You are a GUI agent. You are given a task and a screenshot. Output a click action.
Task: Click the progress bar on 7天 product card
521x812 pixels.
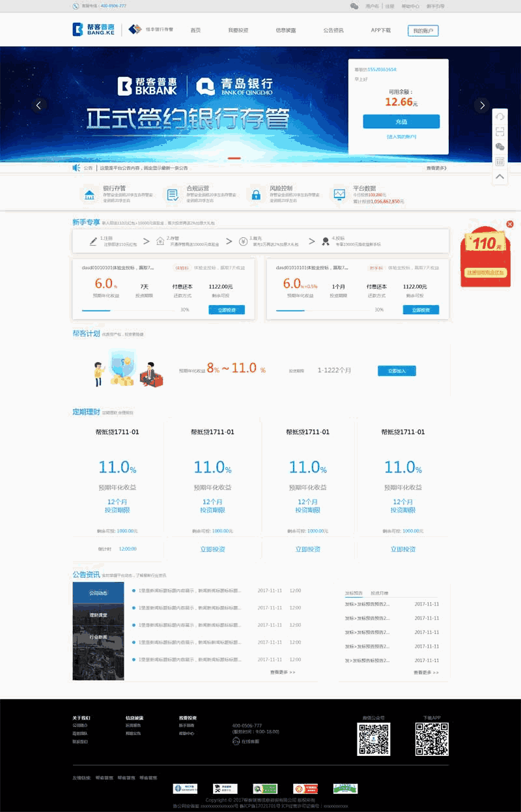click(129, 310)
